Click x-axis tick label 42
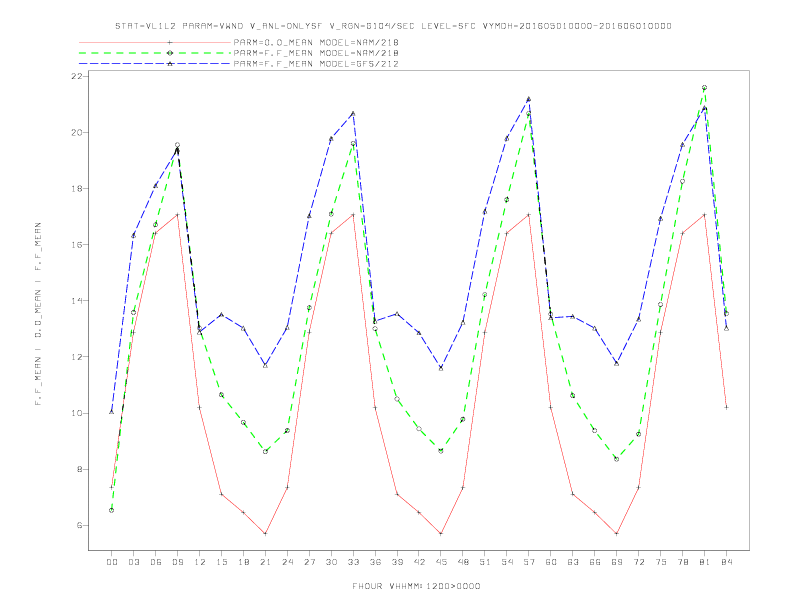The height and width of the screenshot is (612, 792). point(419,562)
